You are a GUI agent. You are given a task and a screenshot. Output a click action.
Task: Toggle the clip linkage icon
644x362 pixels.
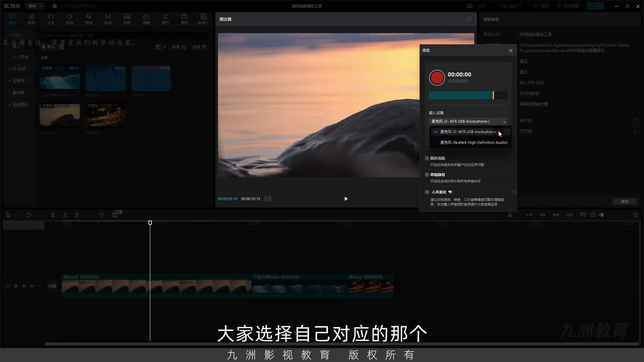tap(556, 215)
